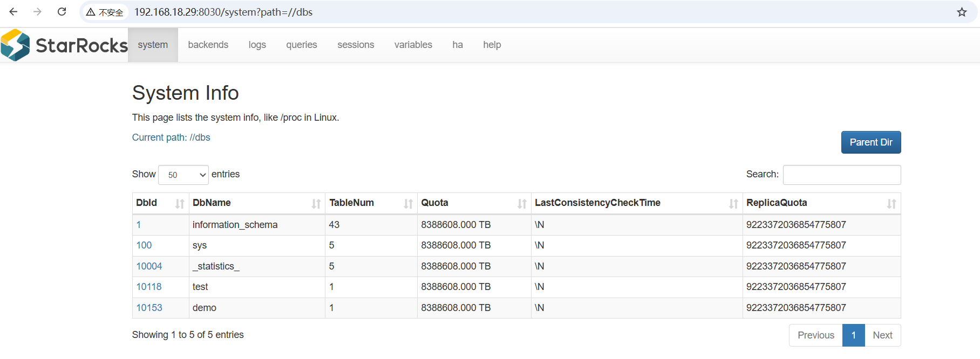
Task: Click the browser back arrow
Action: click(x=13, y=12)
